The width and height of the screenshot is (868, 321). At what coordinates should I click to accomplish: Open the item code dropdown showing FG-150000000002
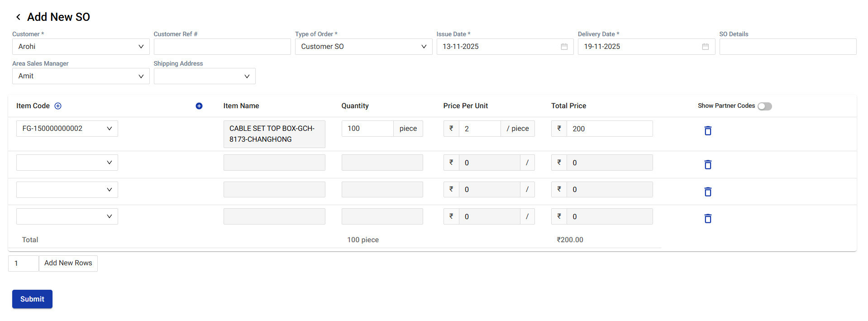[67, 129]
